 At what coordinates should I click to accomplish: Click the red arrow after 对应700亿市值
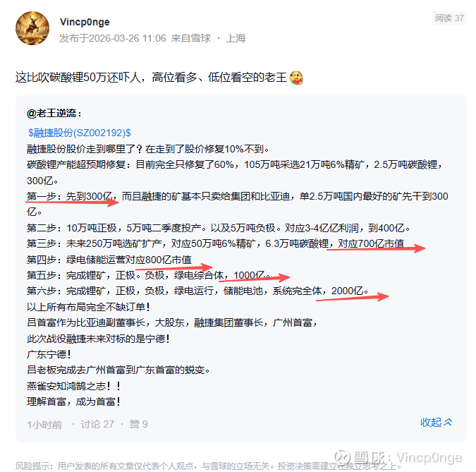376,249
